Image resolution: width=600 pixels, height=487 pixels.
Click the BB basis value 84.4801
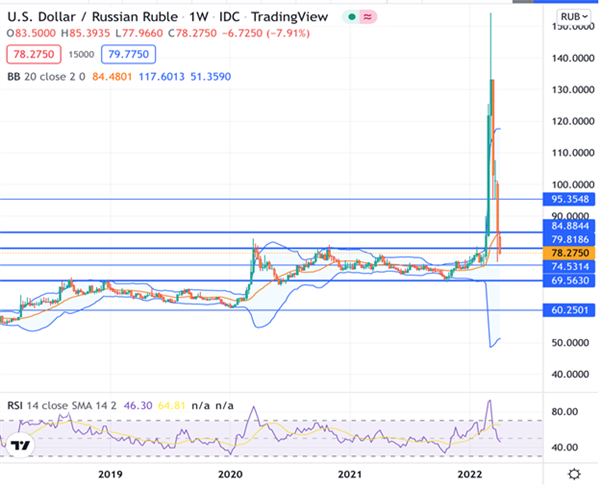[112, 77]
